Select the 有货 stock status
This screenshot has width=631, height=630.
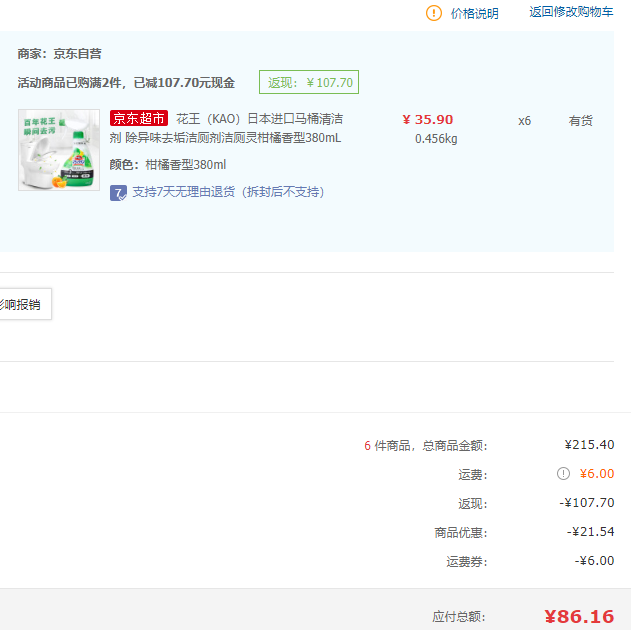pos(580,121)
